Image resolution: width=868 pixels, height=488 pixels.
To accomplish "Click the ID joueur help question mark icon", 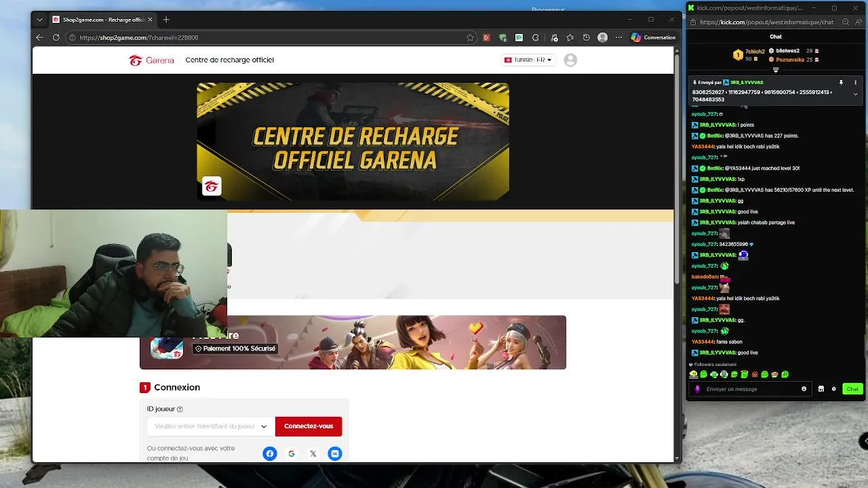I will (x=180, y=409).
